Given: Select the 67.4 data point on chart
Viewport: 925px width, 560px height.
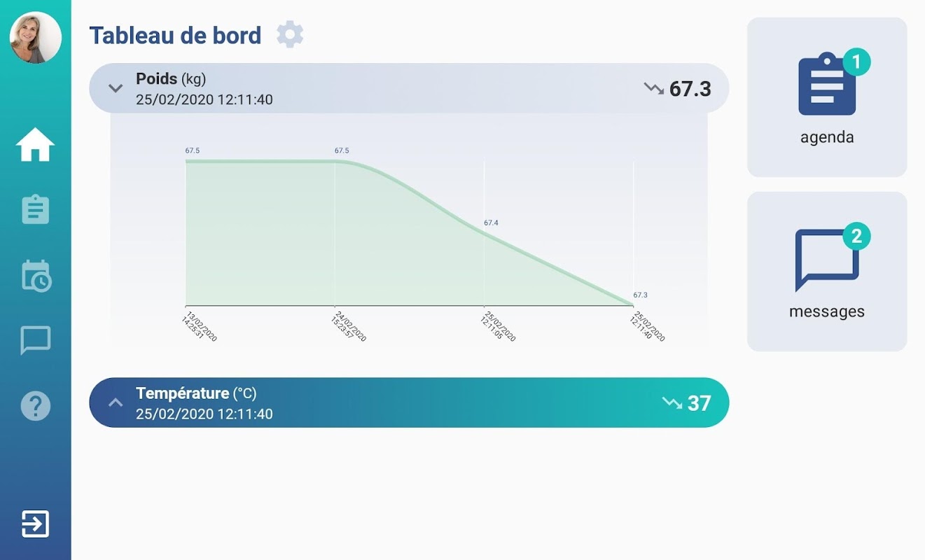Looking at the screenshot, I should coord(485,232).
